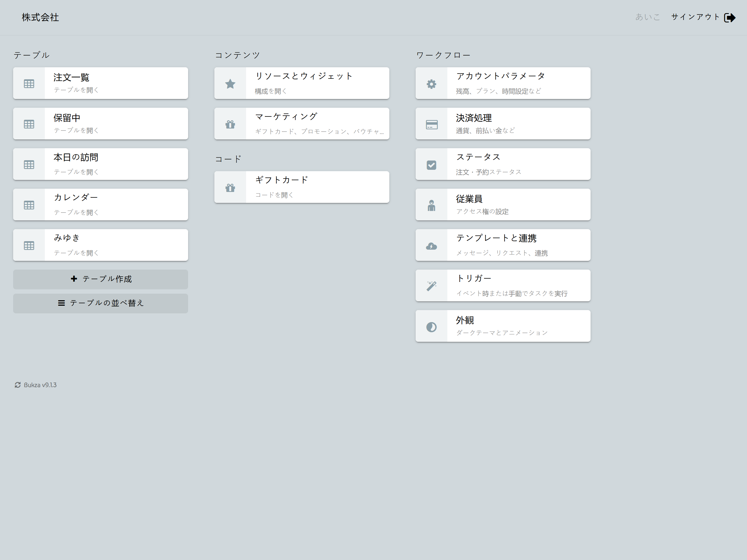Click the magic wand icon for トリガー
Viewport: 747px width, 560px height.
431,286
